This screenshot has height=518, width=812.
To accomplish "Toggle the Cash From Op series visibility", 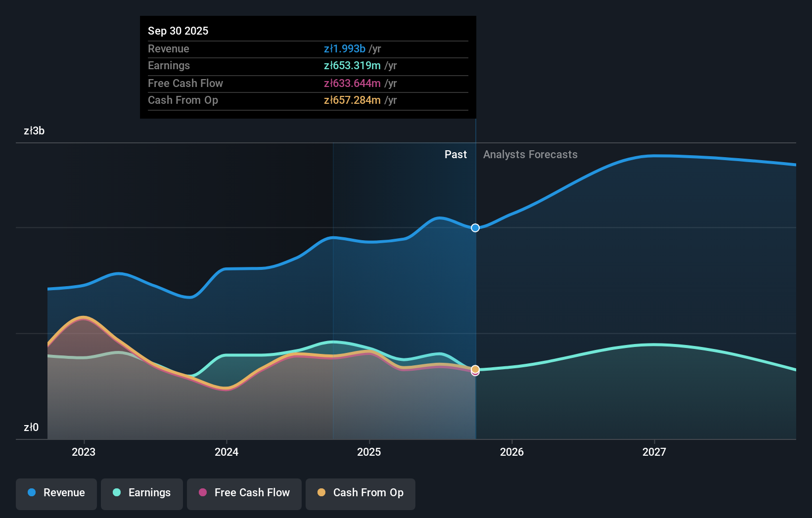I will [x=360, y=493].
